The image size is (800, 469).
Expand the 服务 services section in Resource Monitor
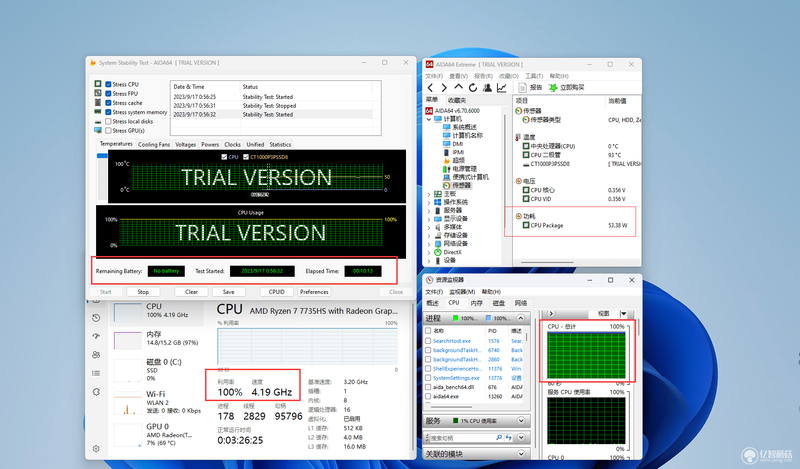[x=521, y=421]
